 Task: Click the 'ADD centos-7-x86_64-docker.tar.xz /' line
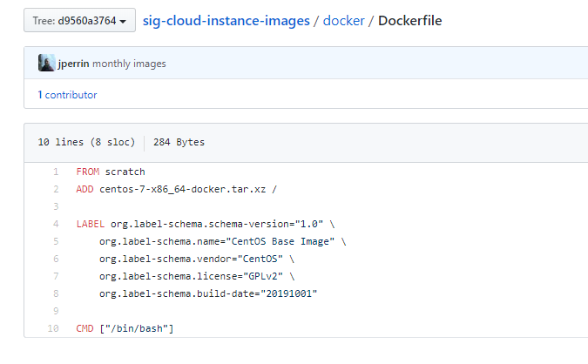click(x=176, y=189)
